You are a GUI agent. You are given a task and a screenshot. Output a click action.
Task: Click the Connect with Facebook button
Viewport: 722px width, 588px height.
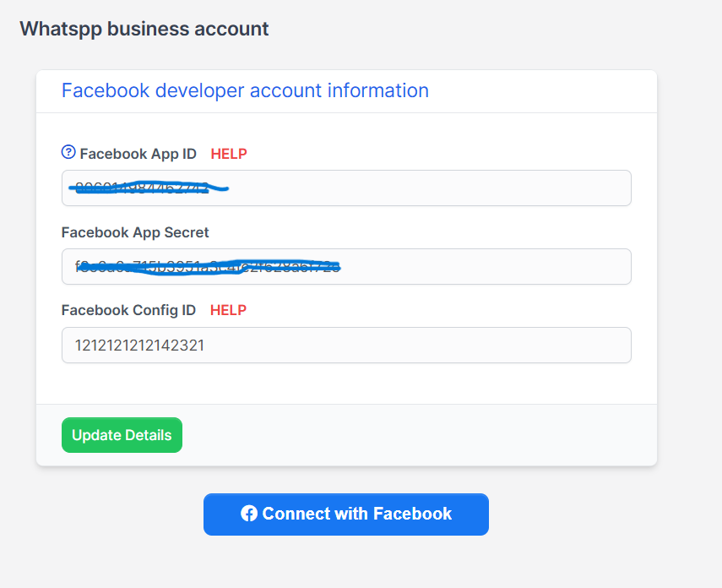coord(346,514)
